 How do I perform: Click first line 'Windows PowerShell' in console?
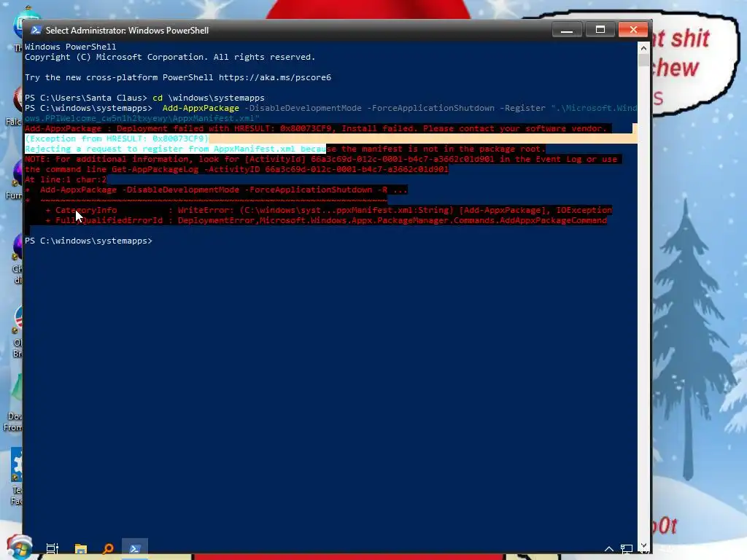point(71,47)
